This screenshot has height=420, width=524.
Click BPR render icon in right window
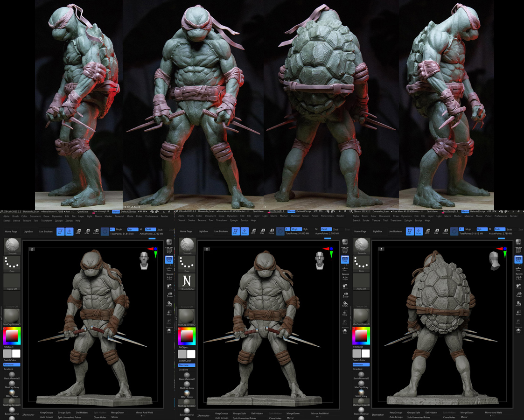click(x=518, y=242)
